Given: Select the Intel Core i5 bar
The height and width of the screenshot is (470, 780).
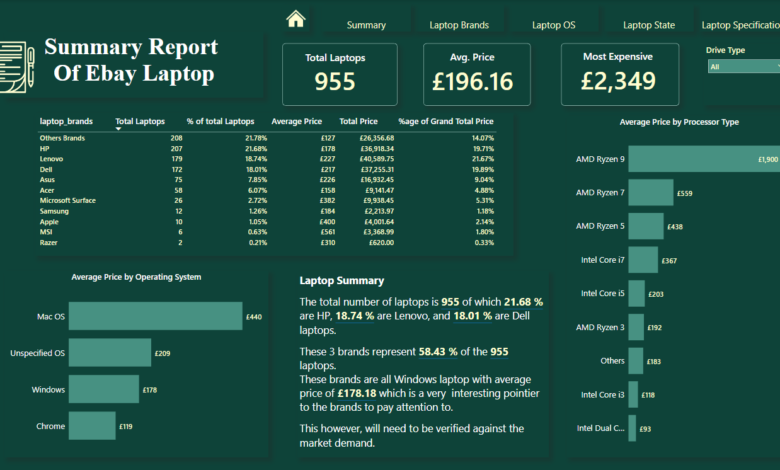Looking at the screenshot, I should (636, 293).
